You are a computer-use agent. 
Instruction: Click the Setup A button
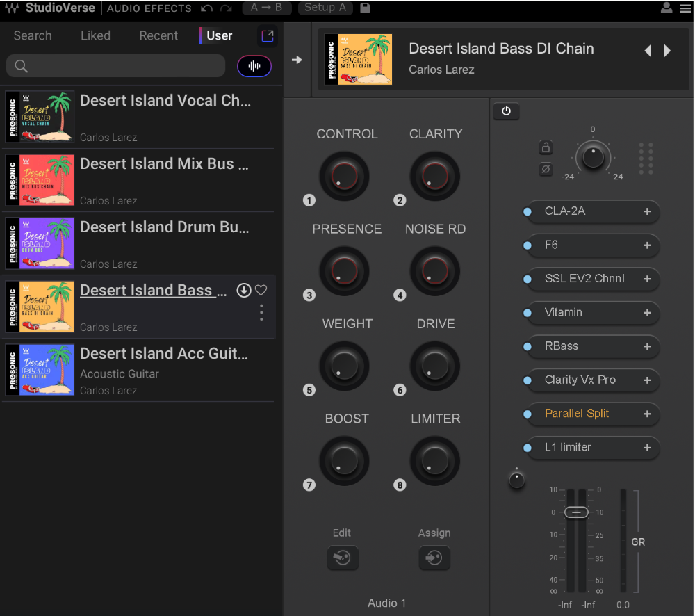pos(325,8)
